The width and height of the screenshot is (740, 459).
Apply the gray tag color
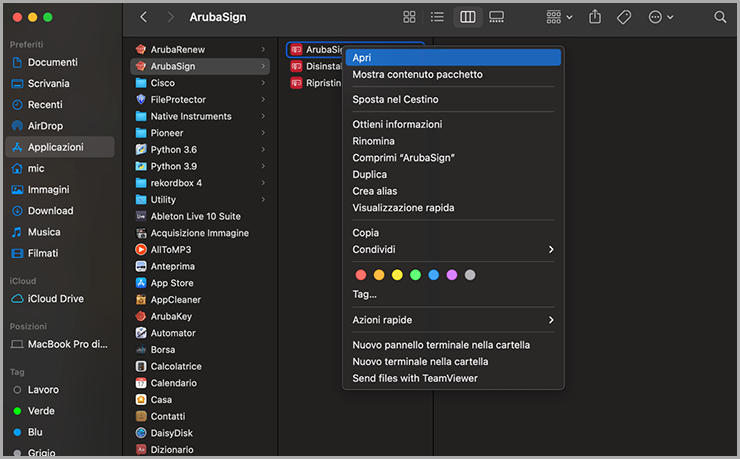(x=470, y=275)
